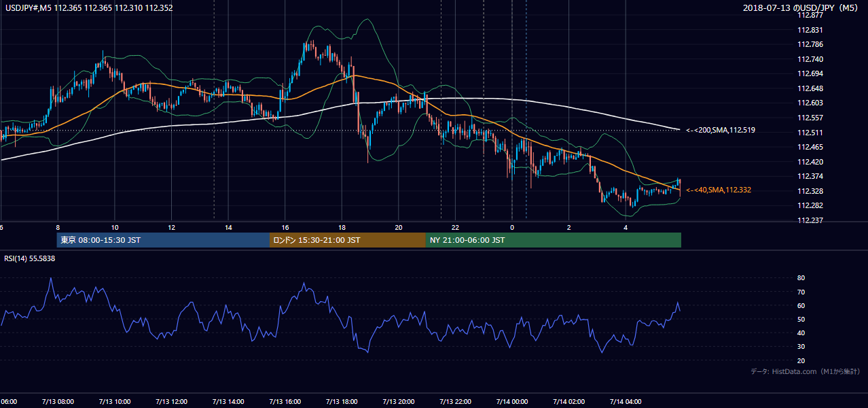The image size is (868, 408).
Task: Click the 7/13 10:00 time label
Action: 114,402
